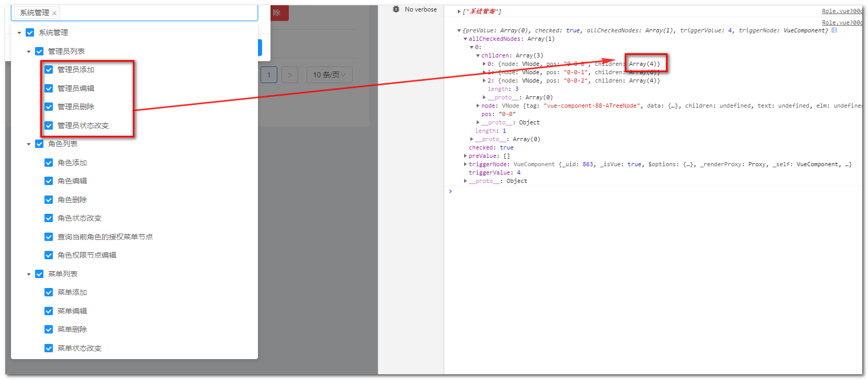This screenshot has width=868, height=380.
Task: Expand __proto__: Array(0) under children
Action: point(484,98)
